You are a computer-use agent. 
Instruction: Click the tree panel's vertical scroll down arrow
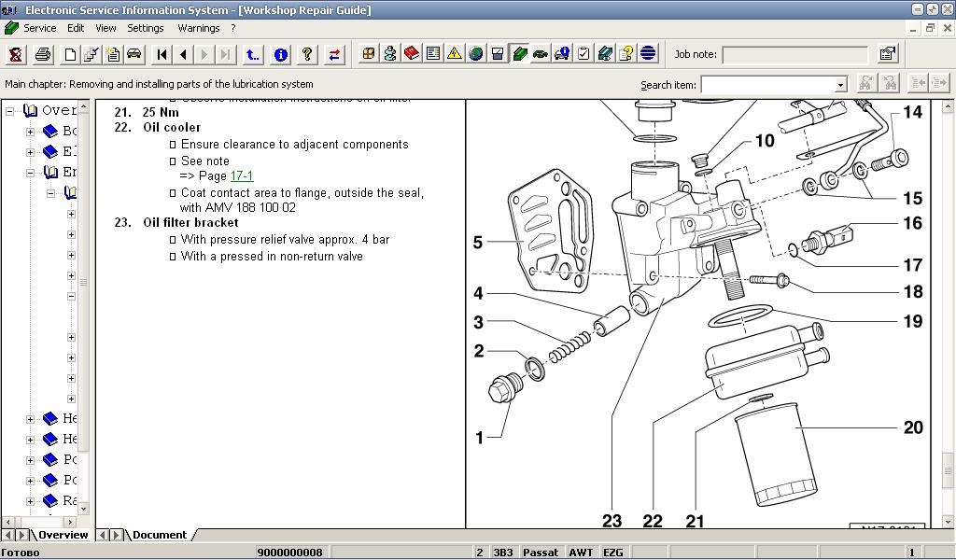pyautogui.click(x=83, y=509)
